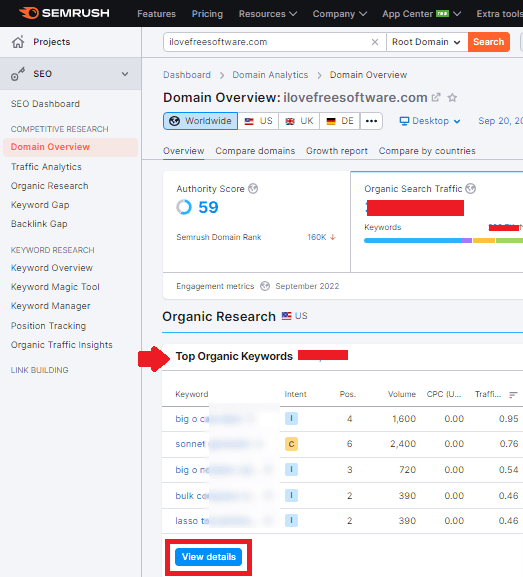Click the View details button
Image resolution: width=523 pixels, height=577 pixels.
point(209,557)
